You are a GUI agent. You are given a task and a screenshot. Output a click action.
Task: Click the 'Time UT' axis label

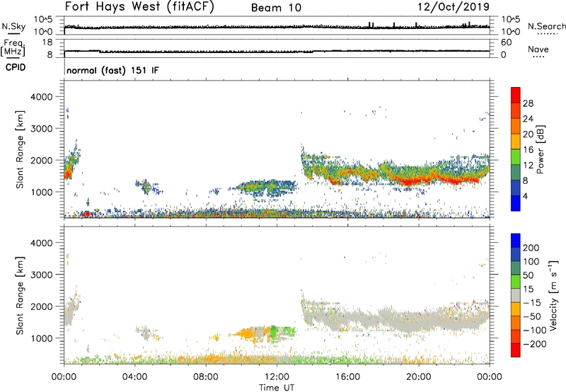tap(277, 388)
